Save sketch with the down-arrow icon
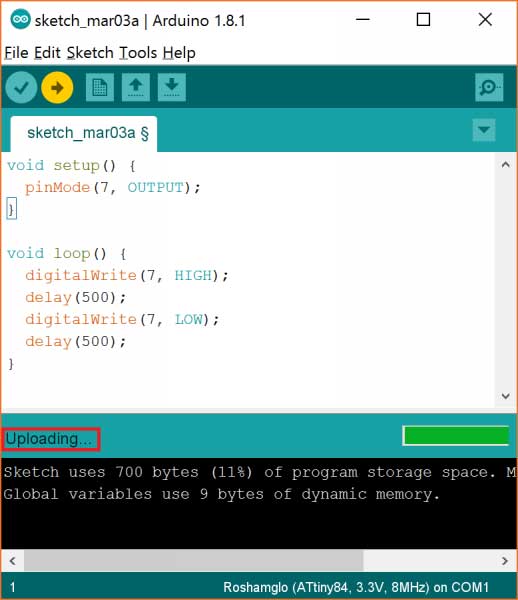This screenshot has height=600, width=518. [x=172, y=88]
